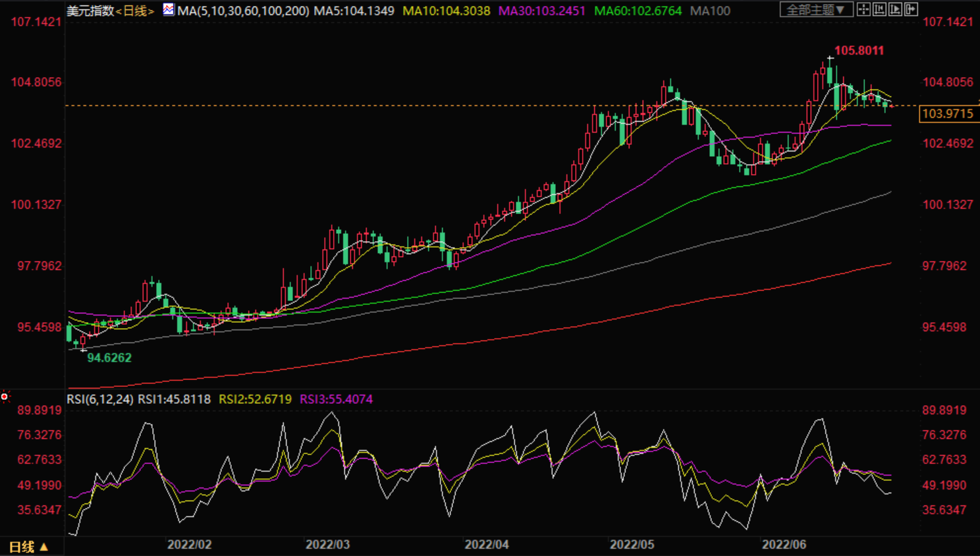Click the crosshair cursor icon in top toolbar
This screenshot has height=556, width=980.
pyautogui.click(x=863, y=9)
